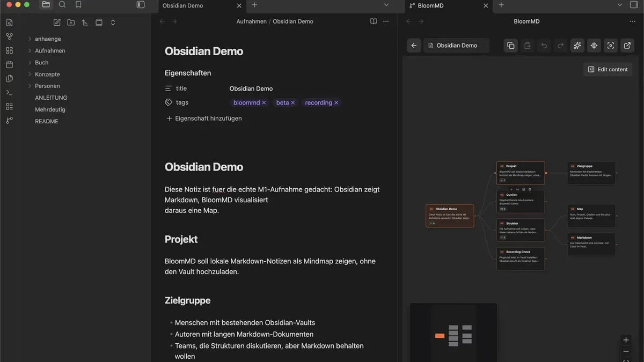
Task: Open templates ribbon icon
Action: 9,78
